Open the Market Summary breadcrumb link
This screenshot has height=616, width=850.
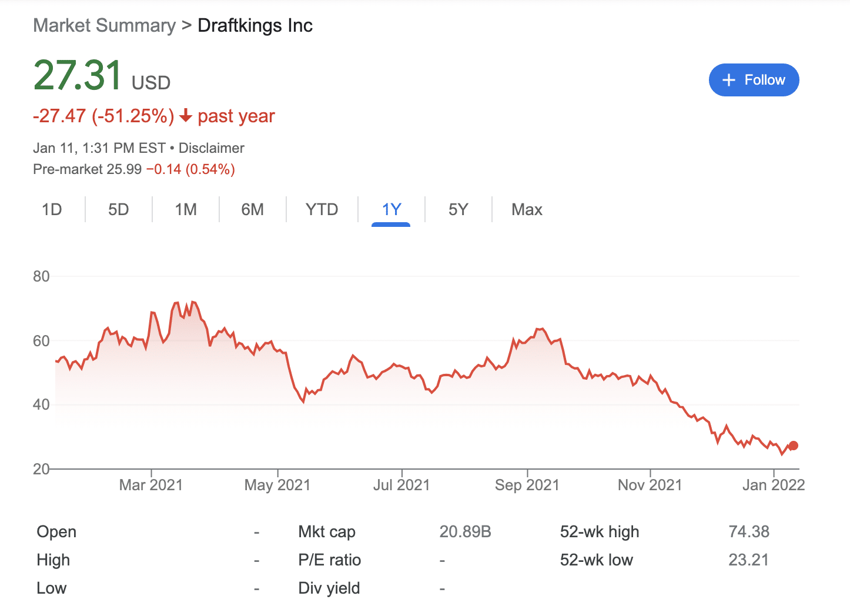coord(105,26)
